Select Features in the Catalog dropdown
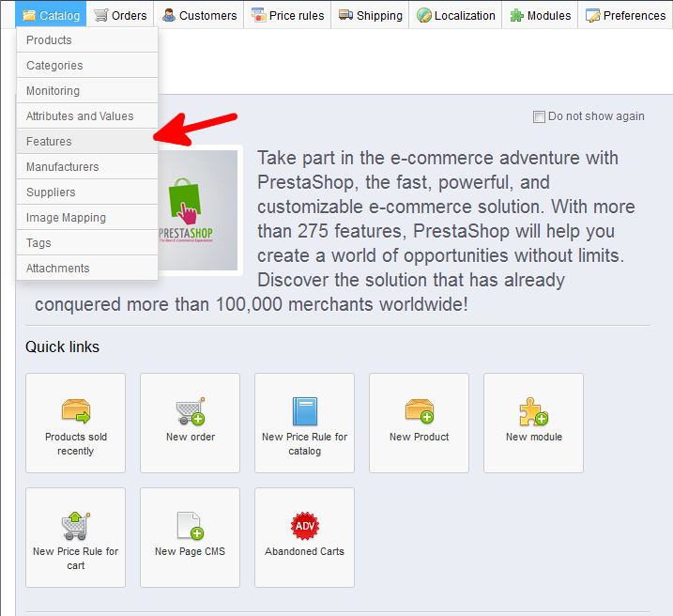 pyautogui.click(x=87, y=141)
